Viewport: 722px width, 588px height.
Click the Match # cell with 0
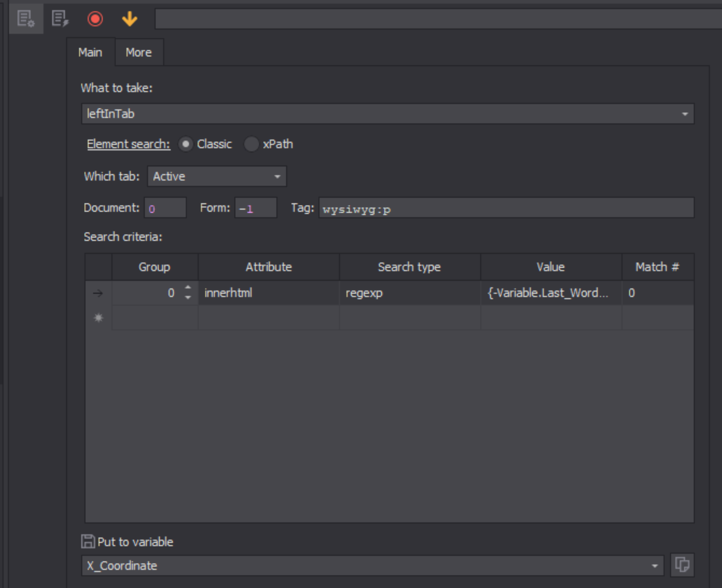click(x=657, y=293)
